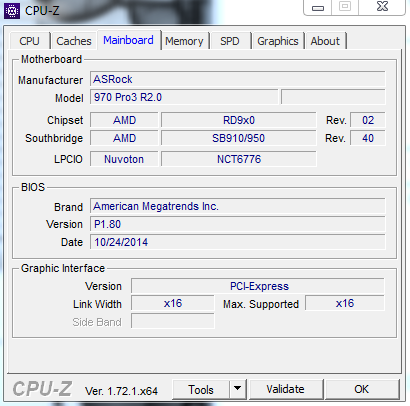Click the empty Side Band field

tap(173, 321)
